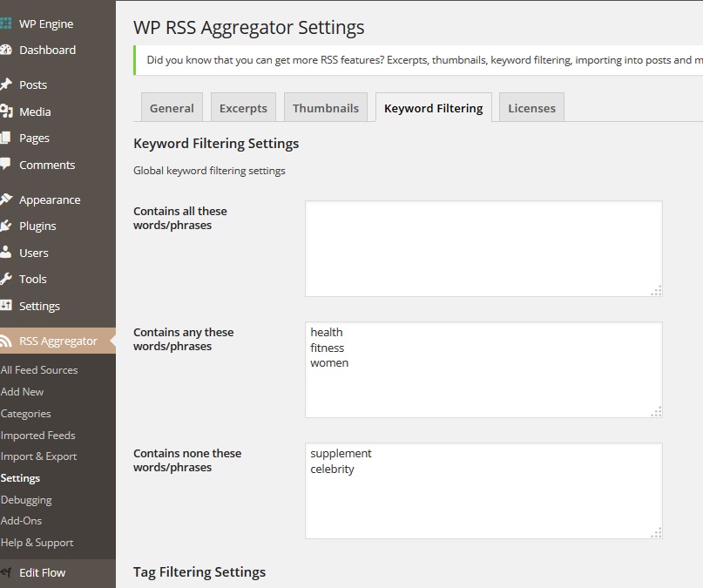This screenshot has width=703, height=588.
Task: Click the RSS Aggregator feed icon
Action: point(5,341)
